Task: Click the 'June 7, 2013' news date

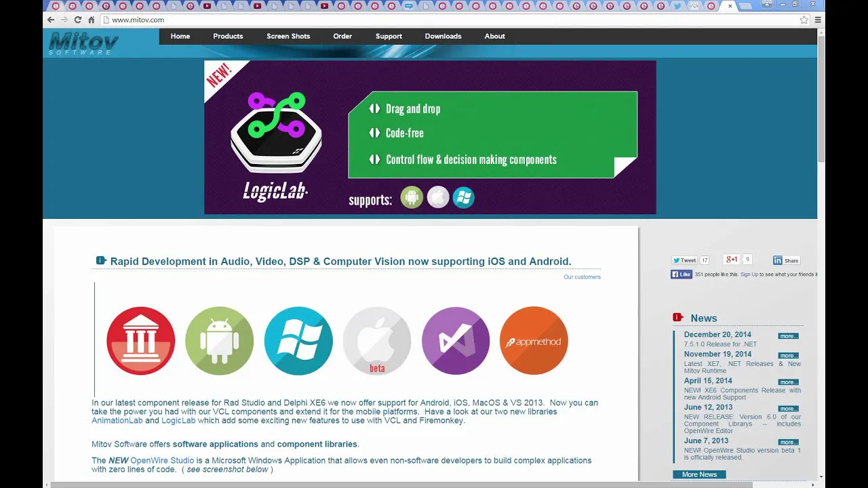Action: (706, 441)
